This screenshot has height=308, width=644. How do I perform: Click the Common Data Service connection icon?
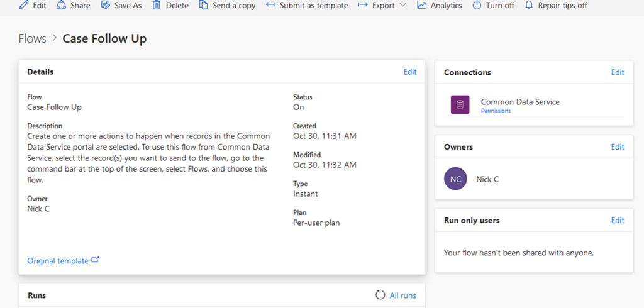click(x=460, y=105)
